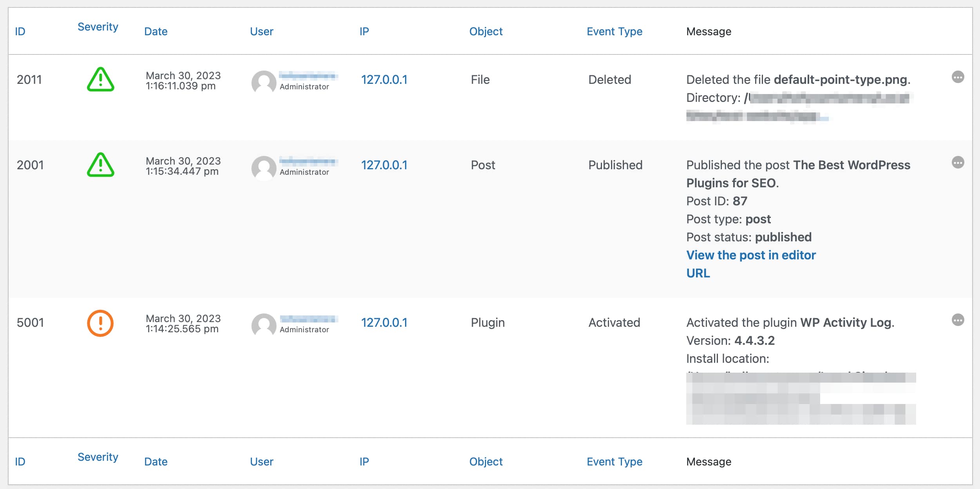Viewport: 980px width, 489px height.
Task: Follow the URL link for the published post
Action: tap(698, 273)
